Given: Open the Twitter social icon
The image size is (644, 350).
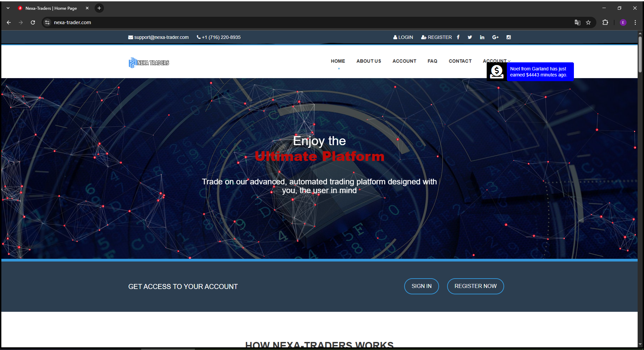Looking at the screenshot, I should pos(470,37).
